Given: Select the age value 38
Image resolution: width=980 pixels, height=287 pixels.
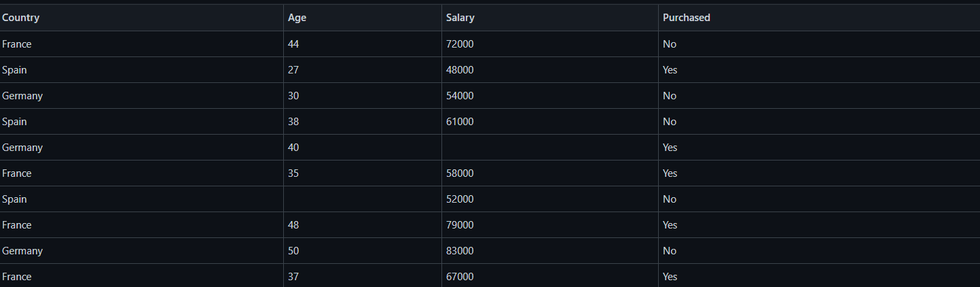Looking at the screenshot, I should point(293,122).
